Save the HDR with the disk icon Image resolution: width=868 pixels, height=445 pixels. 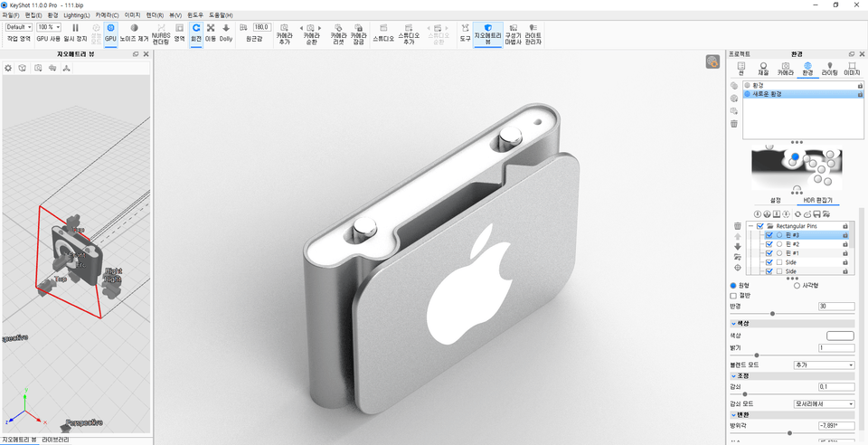tap(816, 214)
